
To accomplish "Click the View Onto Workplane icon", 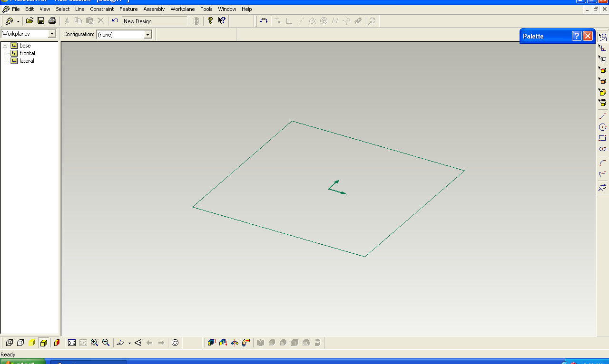I will pos(120,343).
